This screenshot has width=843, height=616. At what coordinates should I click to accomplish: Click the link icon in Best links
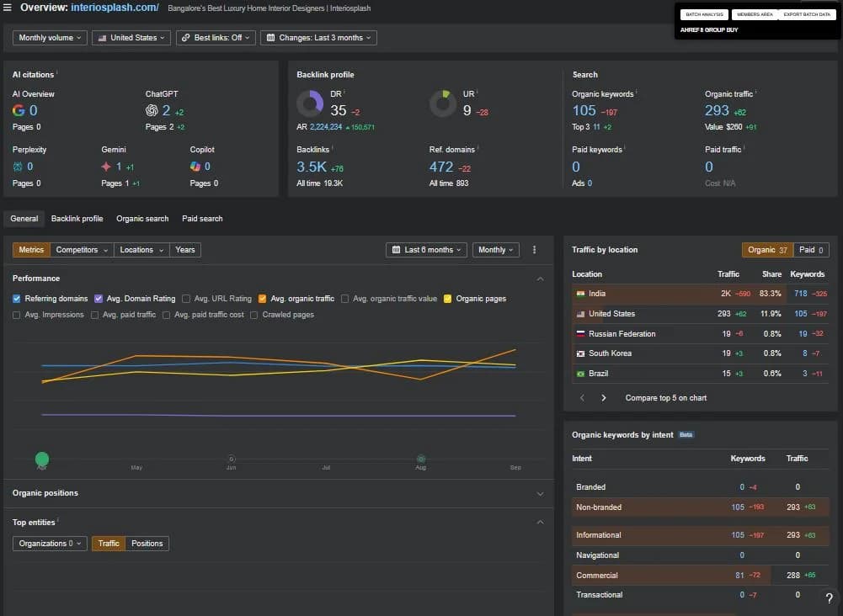coord(185,38)
